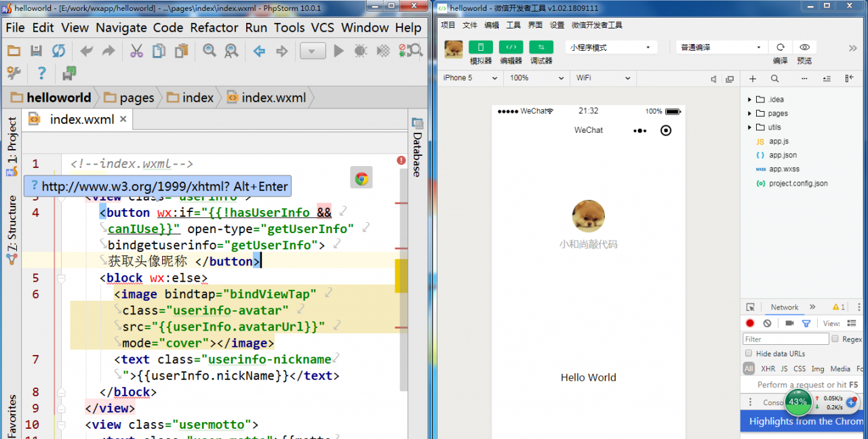The height and width of the screenshot is (439, 868).
Task: Expand the pages folder in file tree
Action: click(x=749, y=113)
